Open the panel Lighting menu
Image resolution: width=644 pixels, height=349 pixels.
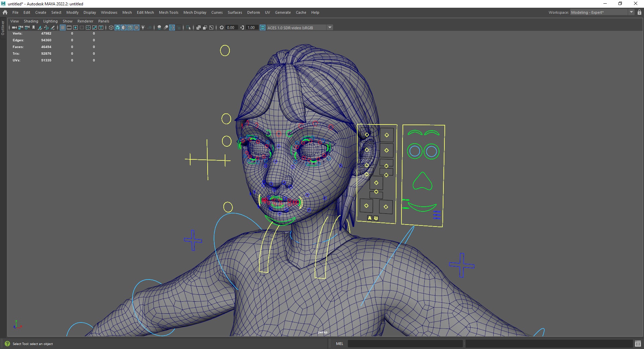[50, 21]
